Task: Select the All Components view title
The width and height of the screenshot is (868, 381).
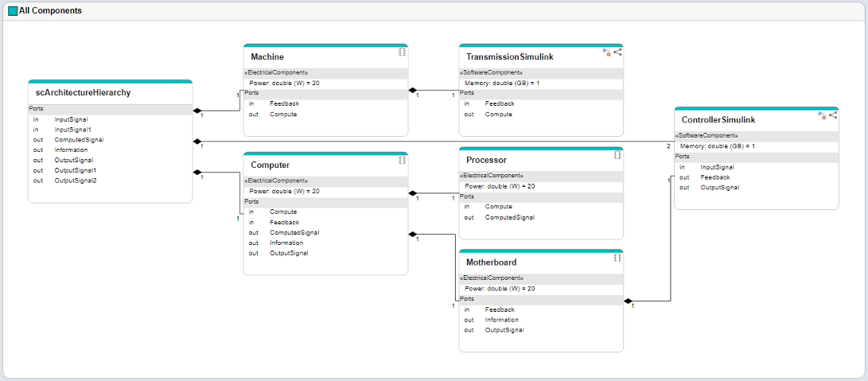Action: click(x=50, y=10)
